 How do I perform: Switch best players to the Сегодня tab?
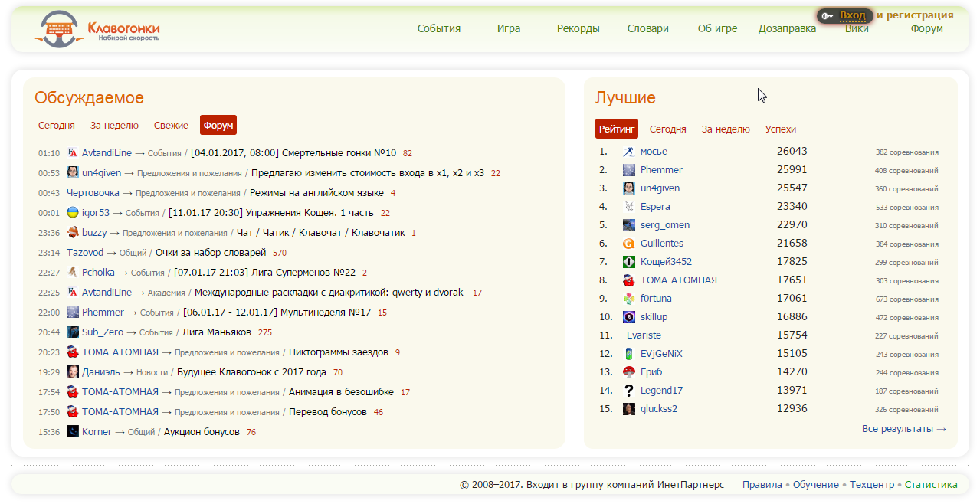click(668, 129)
